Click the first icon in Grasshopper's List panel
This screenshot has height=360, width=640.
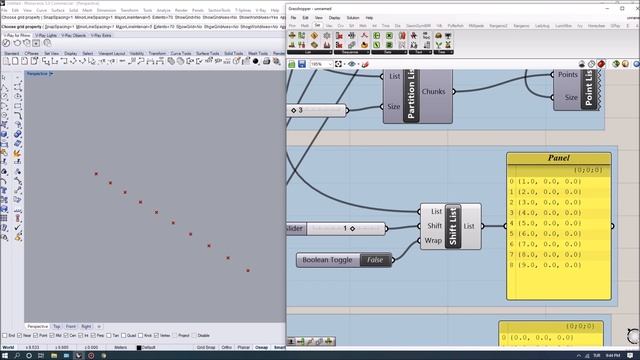(x=292, y=36)
